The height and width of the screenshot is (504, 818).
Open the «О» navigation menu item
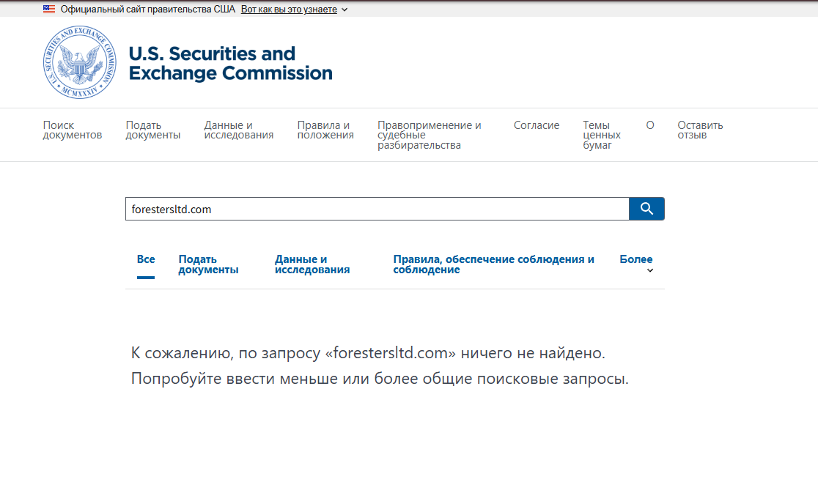(x=650, y=125)
